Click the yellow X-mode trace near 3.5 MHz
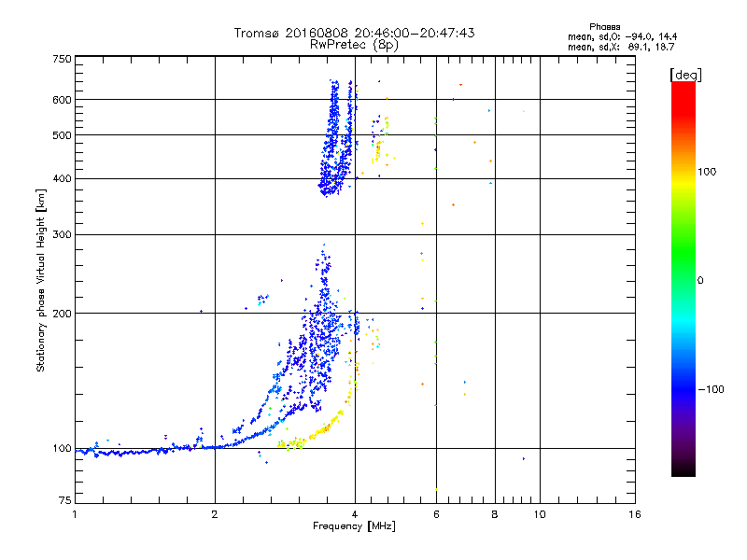The width and height of the screenshot is (747, 560). coord(324,429)
